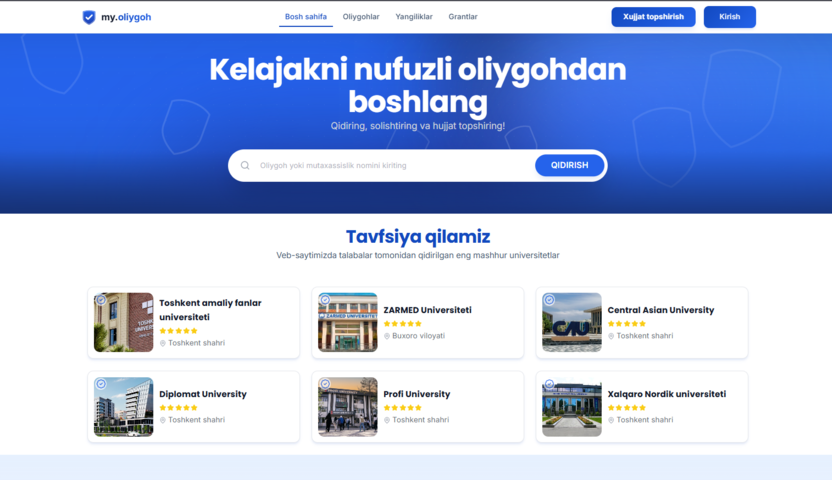832x480 pixels.
Task: Click Toshkent shahri text on Central Asian card
Action: [x=645, y=336]
